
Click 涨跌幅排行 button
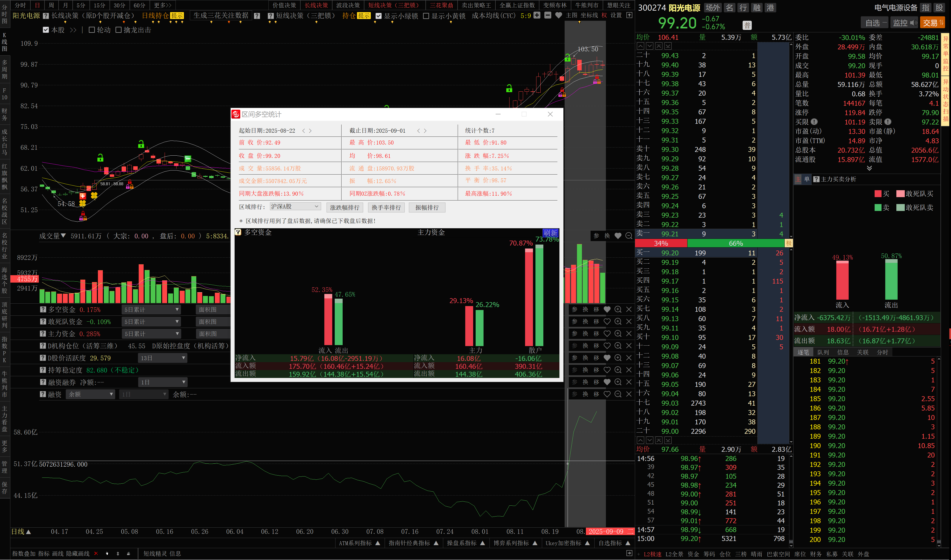(344, 207)
